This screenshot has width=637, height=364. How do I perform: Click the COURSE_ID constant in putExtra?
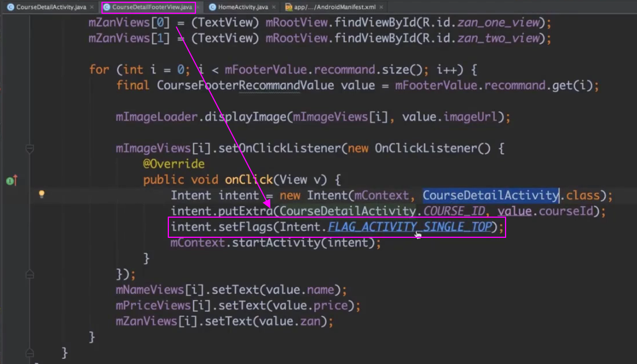[454, 211]
